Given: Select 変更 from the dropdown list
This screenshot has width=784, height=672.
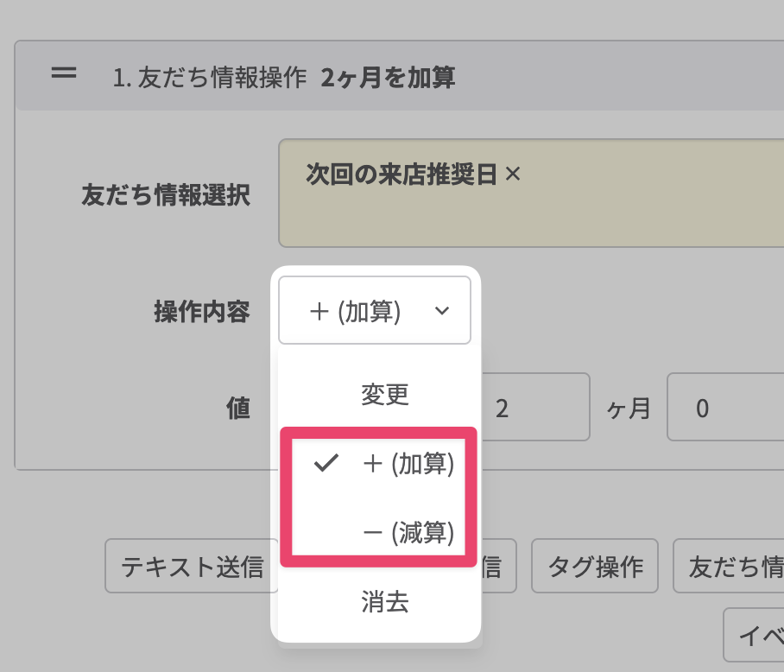Looking at the screenshot, I should click(x=384, y=395).
